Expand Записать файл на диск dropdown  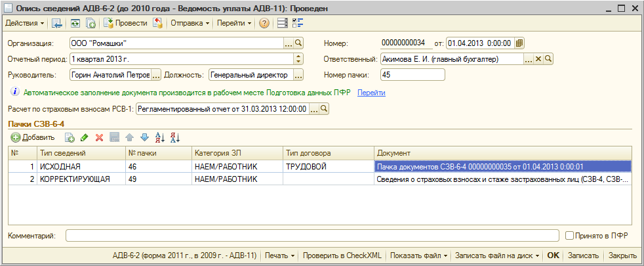(497, 255)
